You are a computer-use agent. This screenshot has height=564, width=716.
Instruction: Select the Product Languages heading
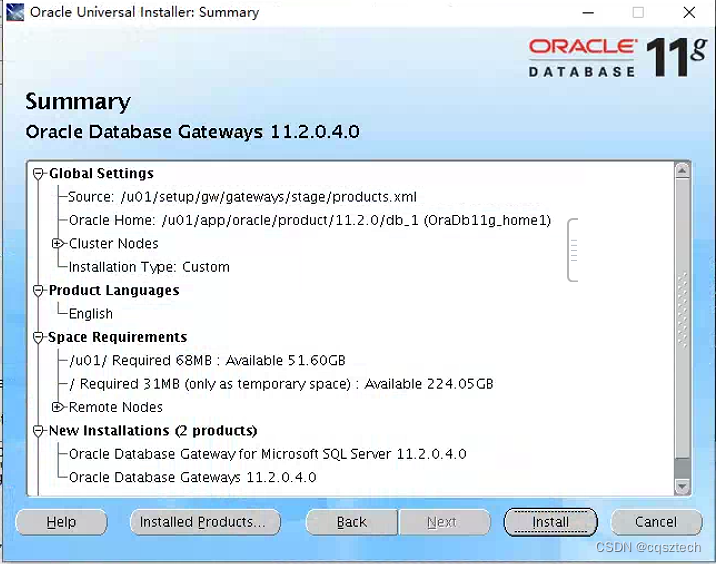point(114,290)
